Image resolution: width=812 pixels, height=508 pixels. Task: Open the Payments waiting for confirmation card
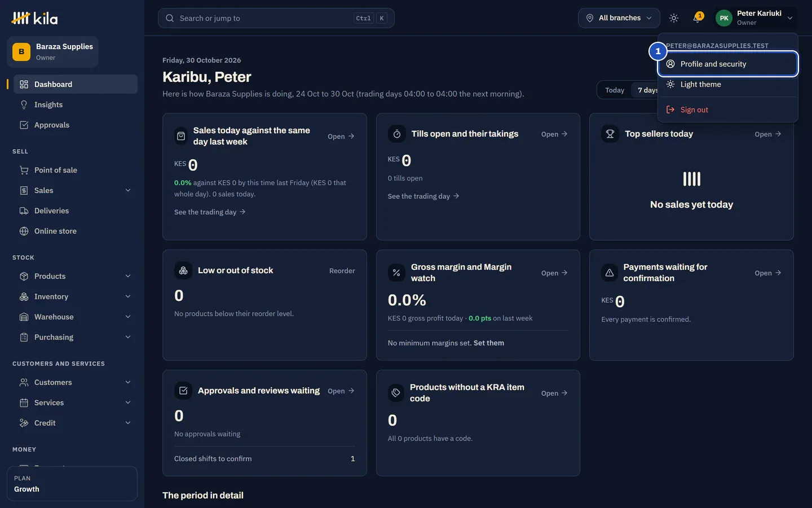pos(768,273)
